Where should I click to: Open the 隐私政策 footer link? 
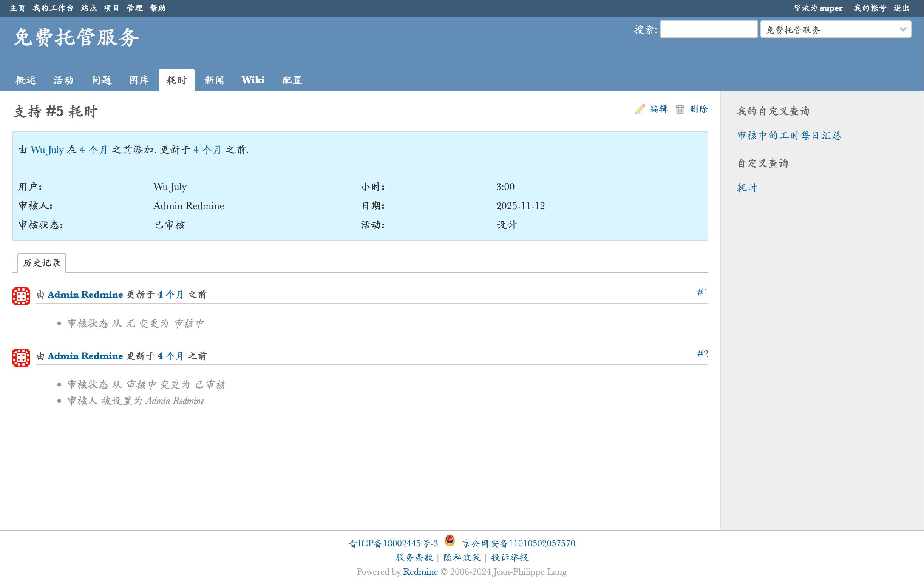[462, 557]
